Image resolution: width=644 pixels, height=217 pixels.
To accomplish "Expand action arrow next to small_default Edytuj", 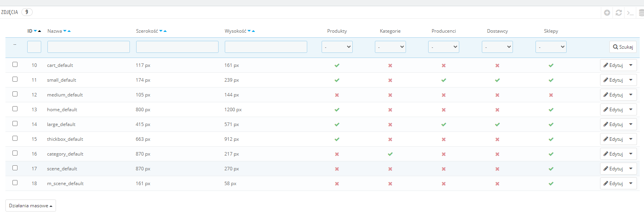I will click(631, 80).
